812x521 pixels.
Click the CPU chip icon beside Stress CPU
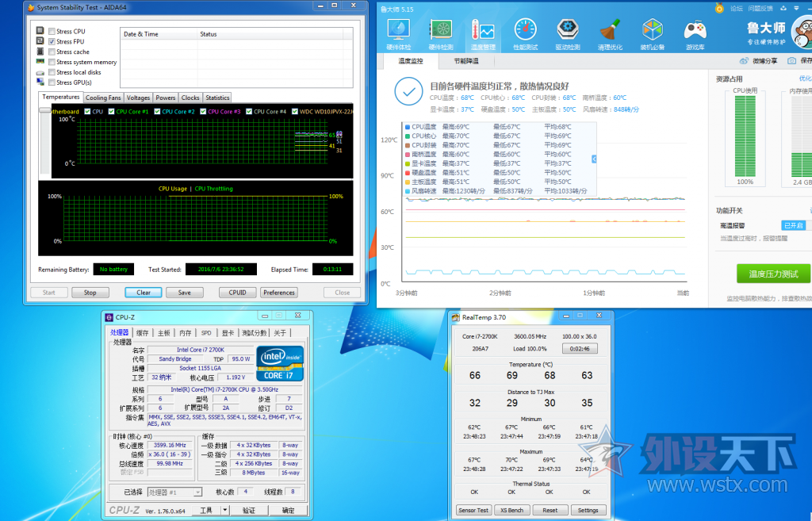point(40,31)
